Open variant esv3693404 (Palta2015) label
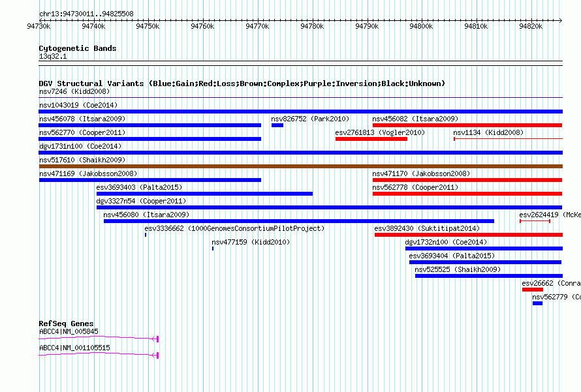The height and width of the screenshot is (392, 581). tap(452, 256)
